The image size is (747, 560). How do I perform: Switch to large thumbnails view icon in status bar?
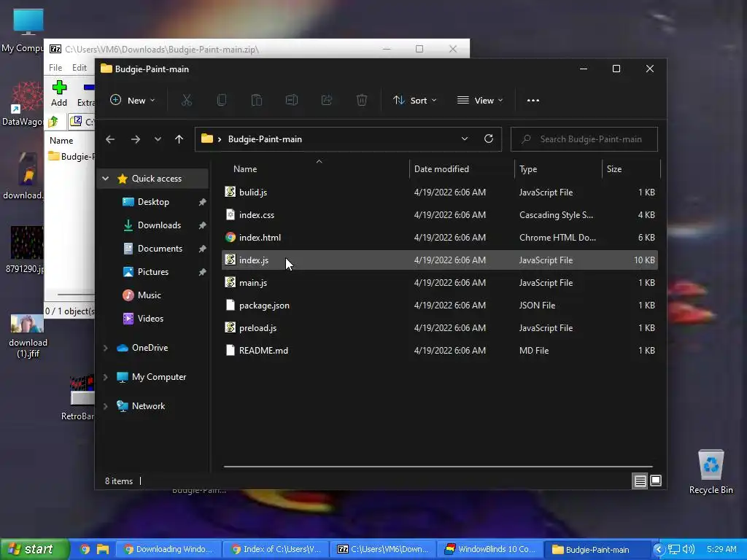[x=656, y=481]
